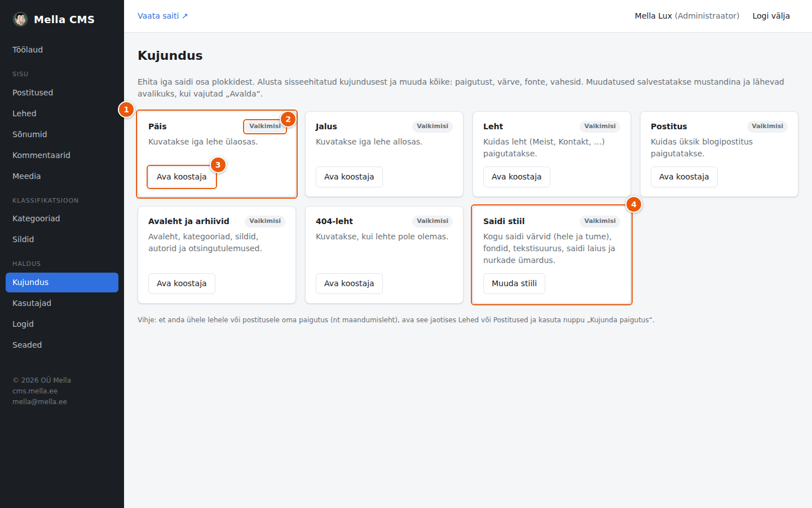The height and width of the screenshot is (508, 812).
Task: Click the Saidi stiil card title
Action: click(x=504, y=221)
